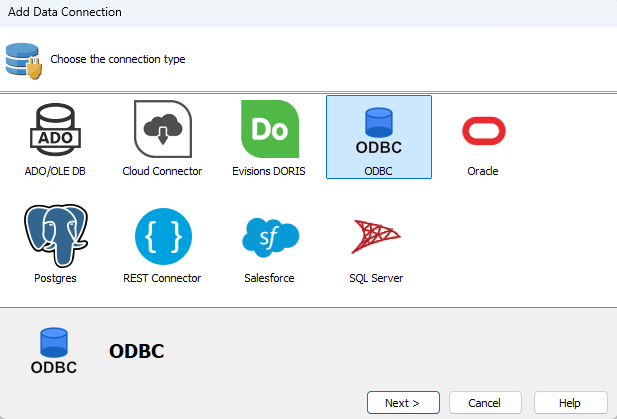Viewport: 617px width, 419px height.
Task: Pick the REST Connector curly-braces icon
Action: [162, 236]
